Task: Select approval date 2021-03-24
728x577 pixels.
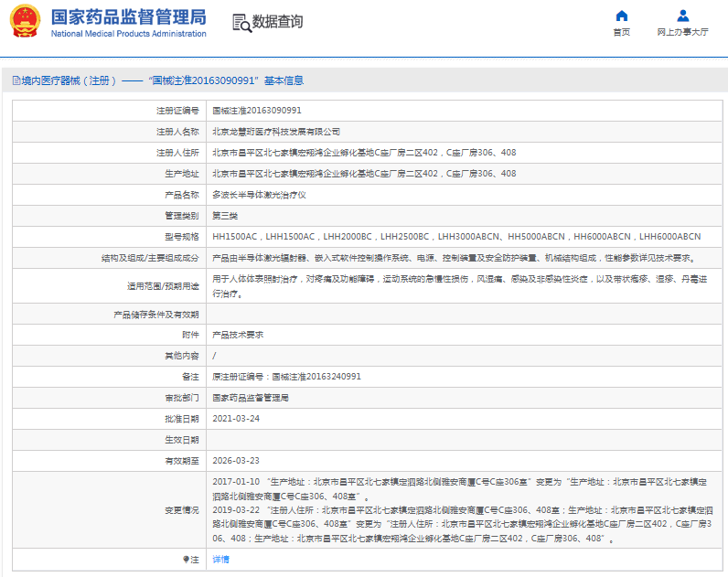Action: tap(236, 419)
